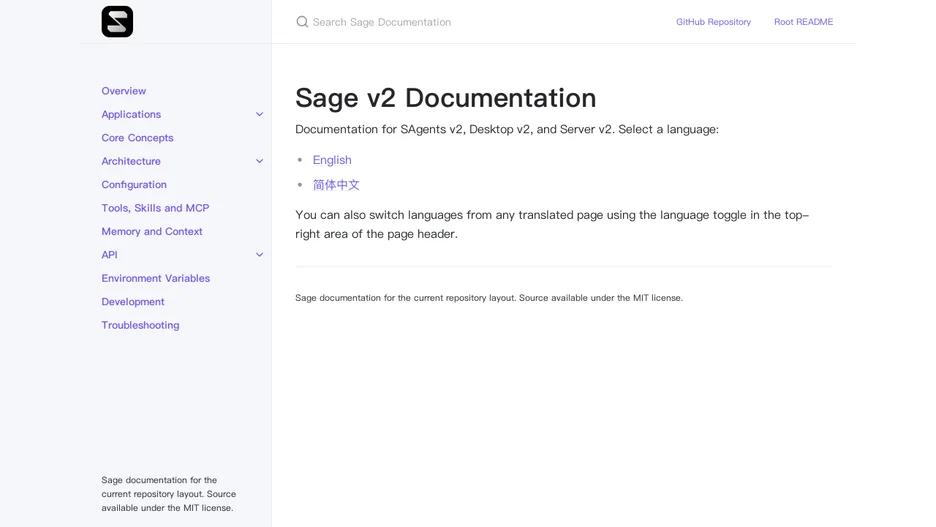Expand the API chevron
The height and width of the screenshot is (527, 936).
click(260, 255)
